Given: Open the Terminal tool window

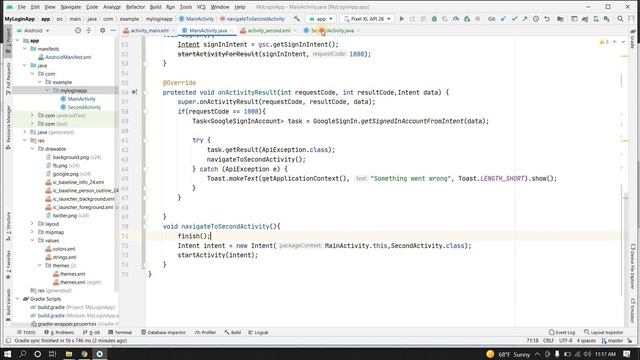Looking at the screenshot, I should point(120,332).
